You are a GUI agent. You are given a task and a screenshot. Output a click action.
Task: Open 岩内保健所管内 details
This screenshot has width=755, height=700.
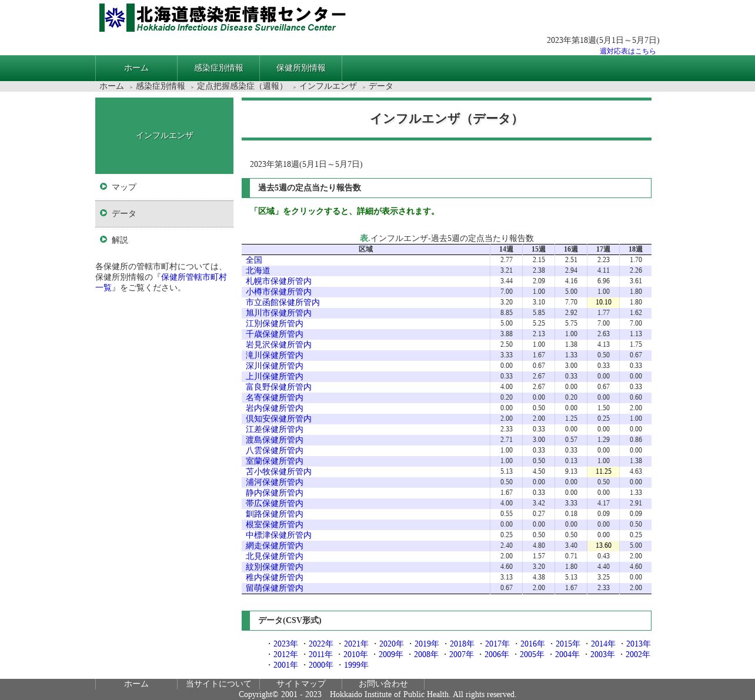tap(275, 408)
